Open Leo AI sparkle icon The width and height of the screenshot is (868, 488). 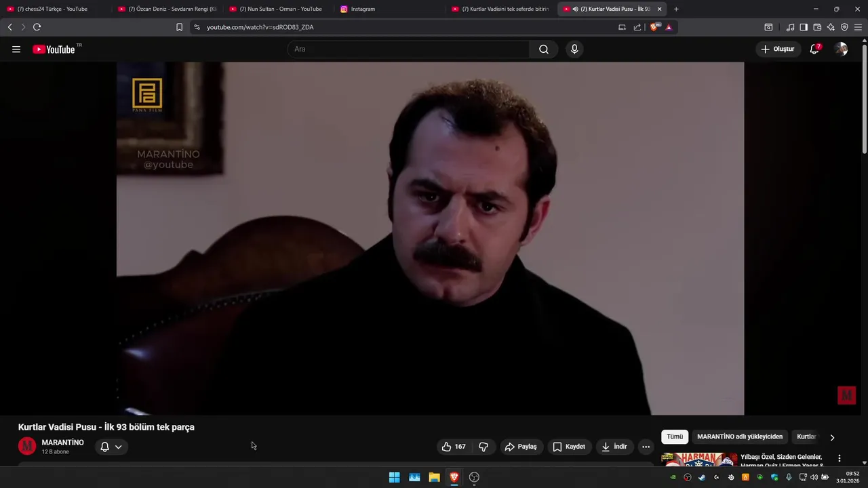tap(831, 27)
